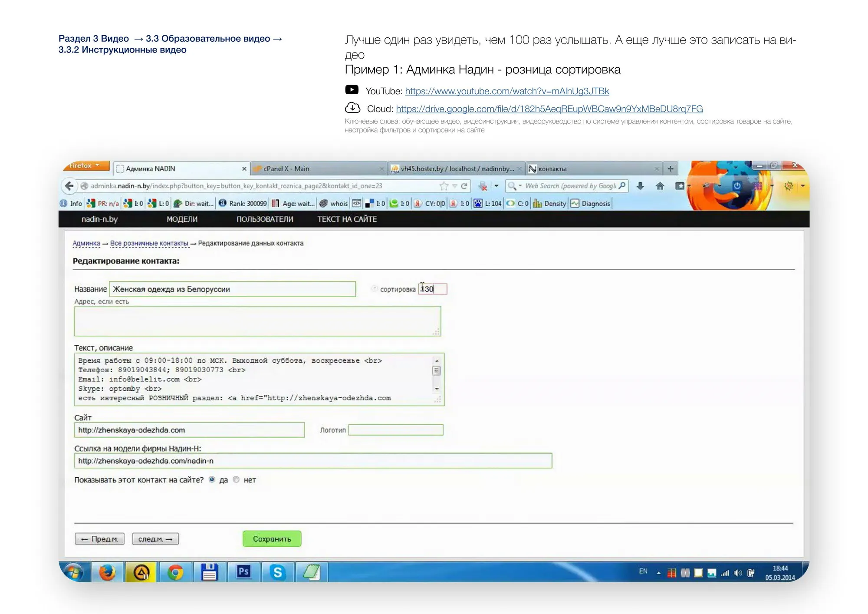This screenshot has height=614, width=868.
Task: Bookmark page with the star icon
Action: (444, 186)
